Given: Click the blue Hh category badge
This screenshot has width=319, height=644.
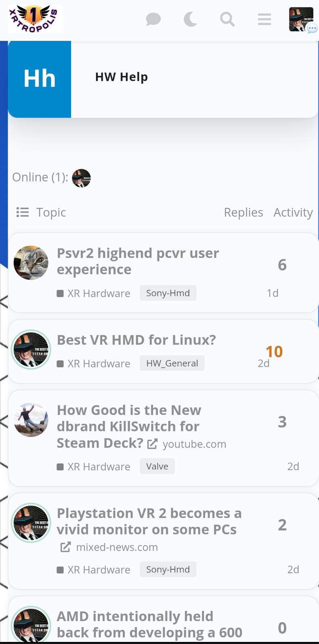Looking at the screenshot, I should click(x=40, y=79).
